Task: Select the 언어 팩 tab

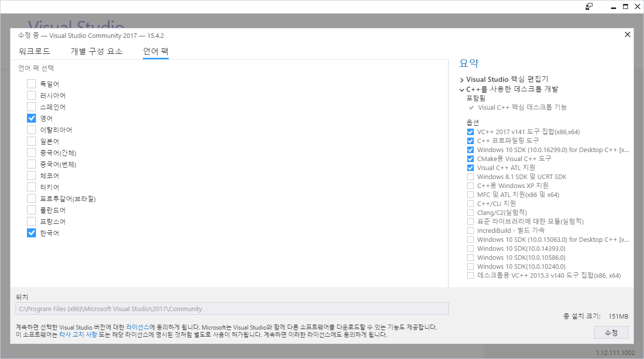Action: [x=156, y=51]
